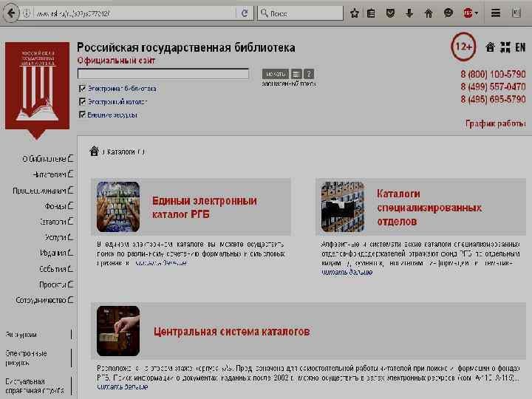This screenshot has width=532, height=399.
Task: Read more under Каталоги специализированных отделов
Action: pos(347,272)
